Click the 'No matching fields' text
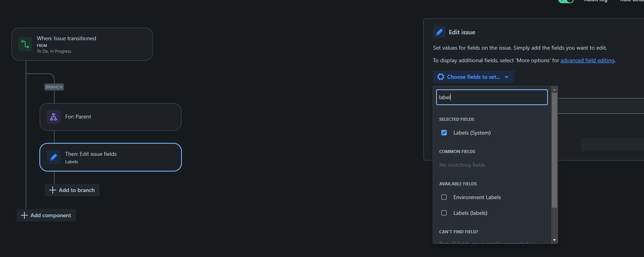The width and height of the screenshot is (644, 257). [x=462, y=165]
